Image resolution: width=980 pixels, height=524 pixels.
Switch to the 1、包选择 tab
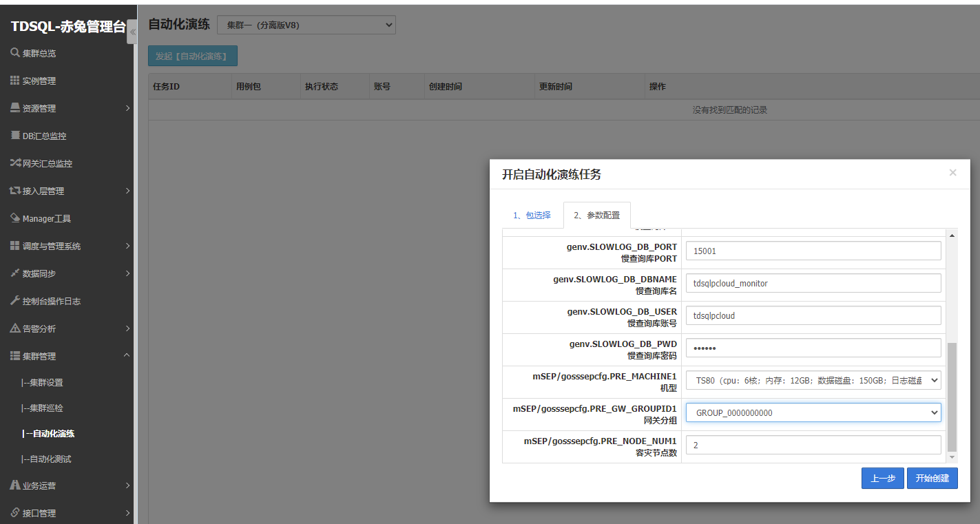532,216
